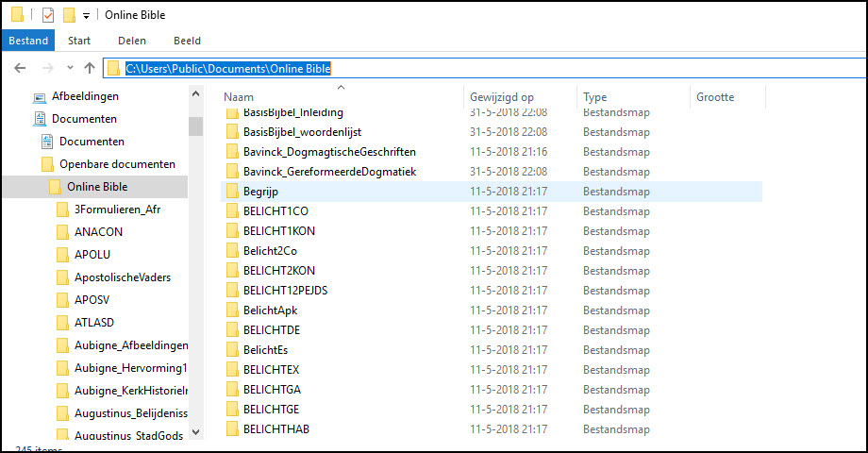Select Aubigne_Hervorming1 folder in sidebar

[130, 368]
